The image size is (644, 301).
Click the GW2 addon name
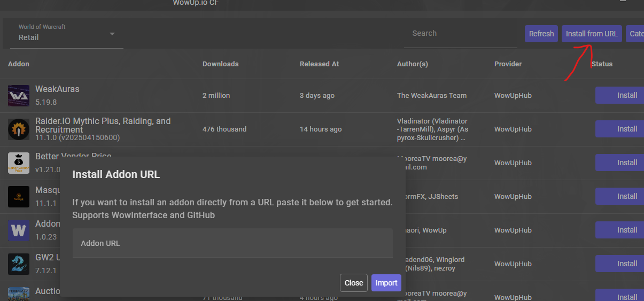(47, 257)
